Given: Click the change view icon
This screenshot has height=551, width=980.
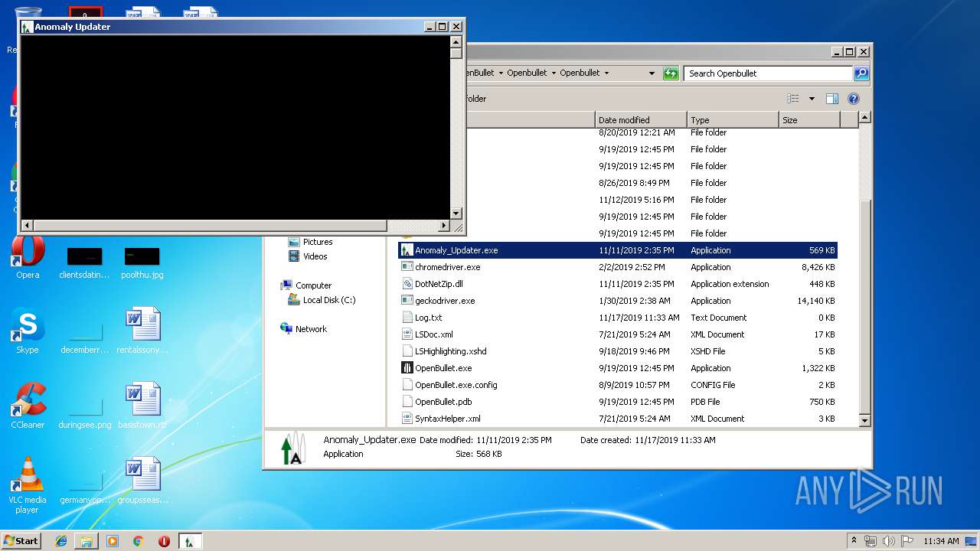Looking at the screenshot, I should pyautogui.click(x=793, y=99).
